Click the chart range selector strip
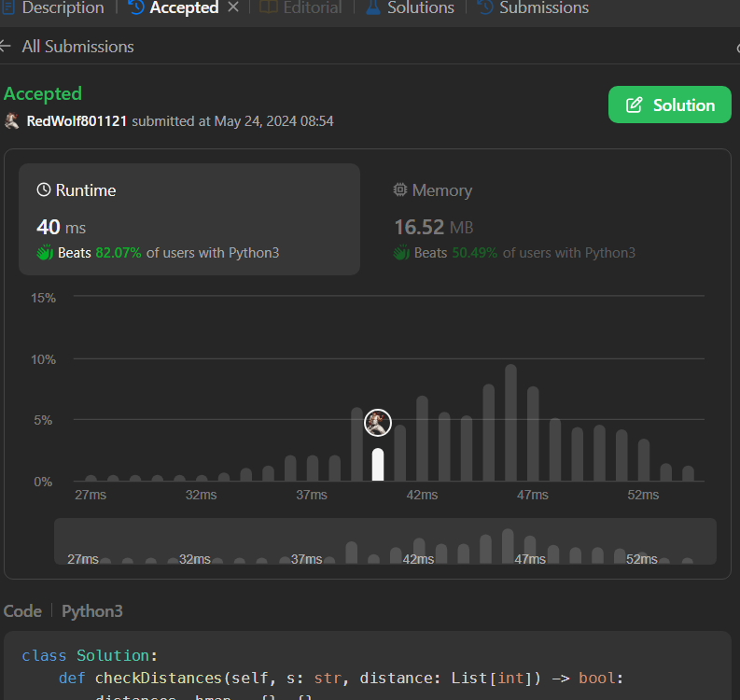Screen dimensions: 740x700 click(384, 541)
